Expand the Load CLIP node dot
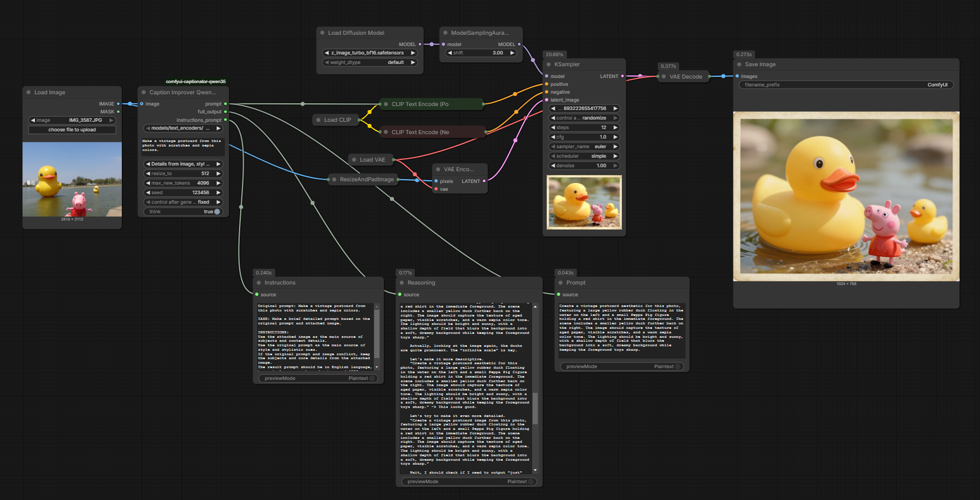Viewport: 980px width, 500px height. tap(318, 120)
